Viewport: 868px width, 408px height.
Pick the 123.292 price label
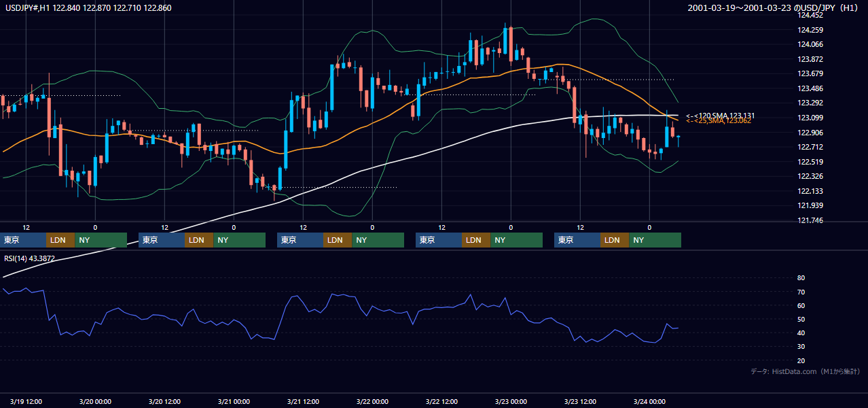point(811,103)
